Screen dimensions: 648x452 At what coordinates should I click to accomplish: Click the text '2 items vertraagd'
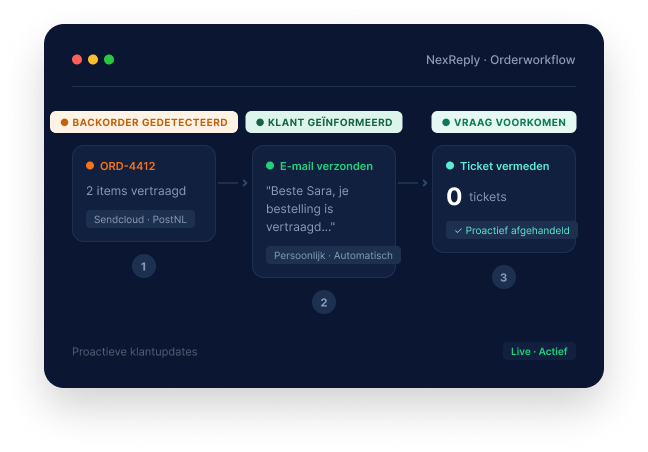click(136, 191)
